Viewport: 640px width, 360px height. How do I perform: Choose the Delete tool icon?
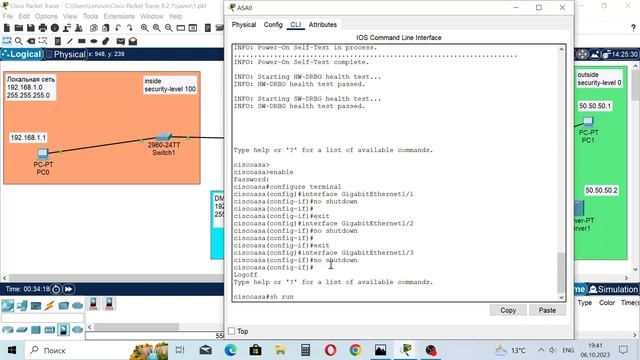coord(31,41)
